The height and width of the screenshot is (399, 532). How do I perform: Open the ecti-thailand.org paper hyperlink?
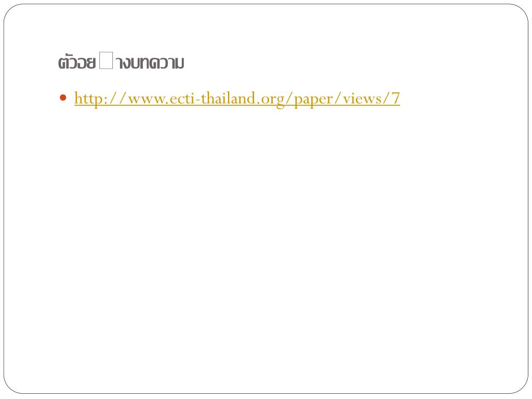[x=237, y=98]
